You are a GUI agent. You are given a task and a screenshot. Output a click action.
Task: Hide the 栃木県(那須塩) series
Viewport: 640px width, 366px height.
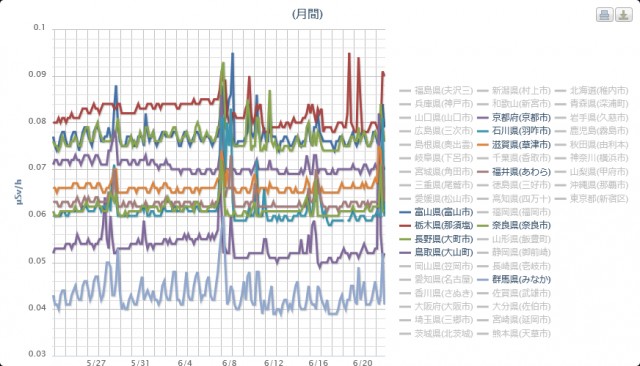click(437, 225)
